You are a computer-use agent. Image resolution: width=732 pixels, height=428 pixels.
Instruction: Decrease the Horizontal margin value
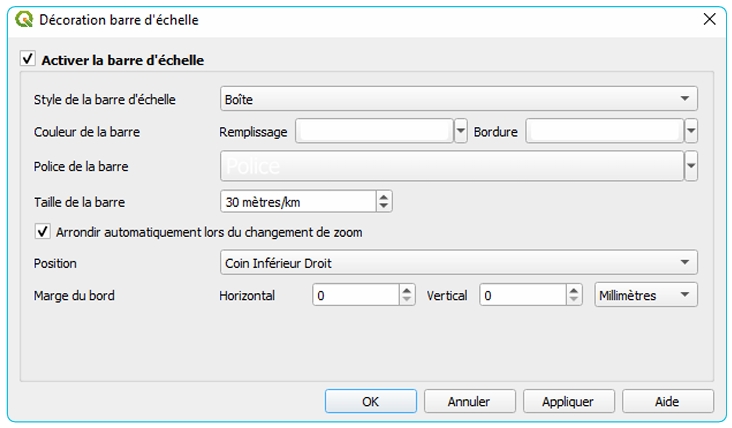click(406, 300)
